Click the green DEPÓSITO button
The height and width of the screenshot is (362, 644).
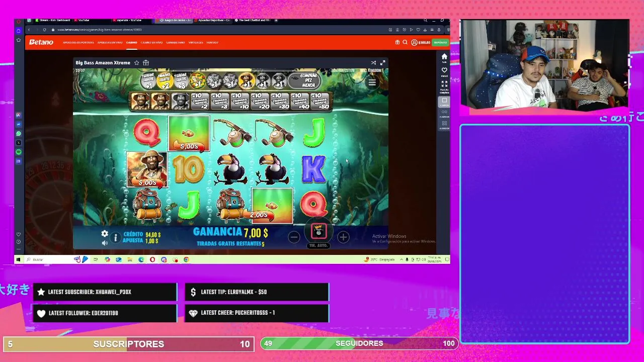point(440,43)
